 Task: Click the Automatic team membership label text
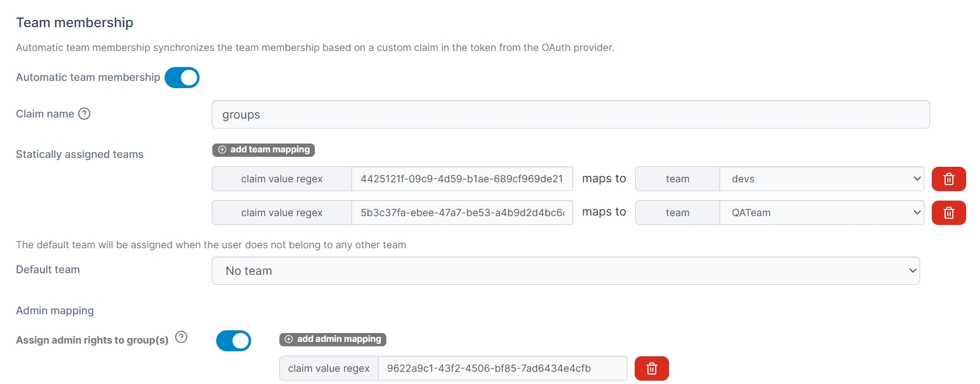[88, 78]
